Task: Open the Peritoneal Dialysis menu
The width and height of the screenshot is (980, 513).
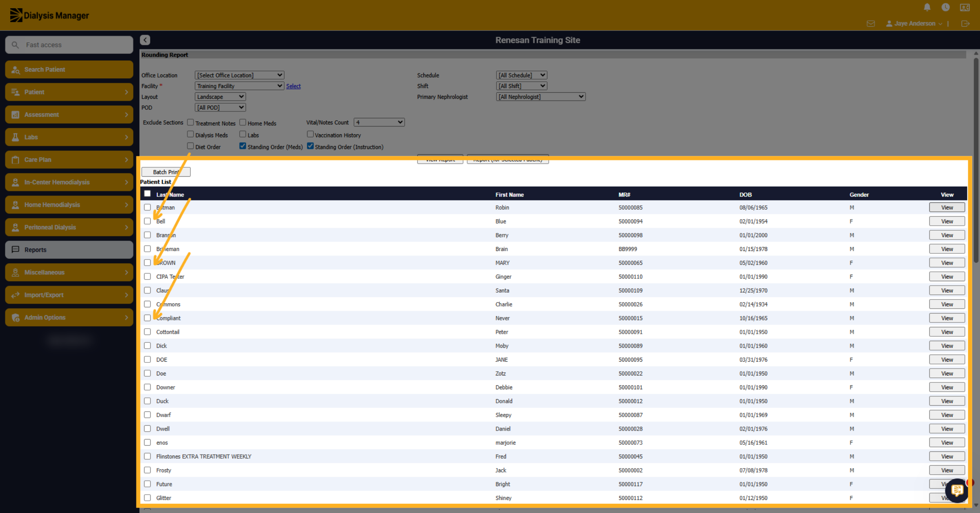Action: (x=69, y=227)
